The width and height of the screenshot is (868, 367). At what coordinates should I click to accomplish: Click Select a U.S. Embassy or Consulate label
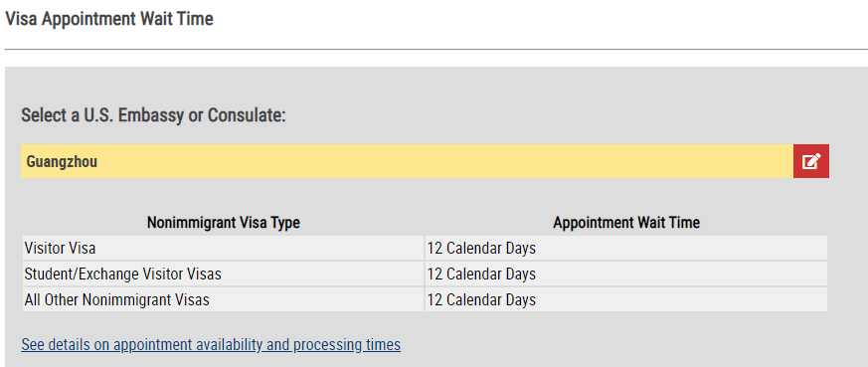point(153,115)
